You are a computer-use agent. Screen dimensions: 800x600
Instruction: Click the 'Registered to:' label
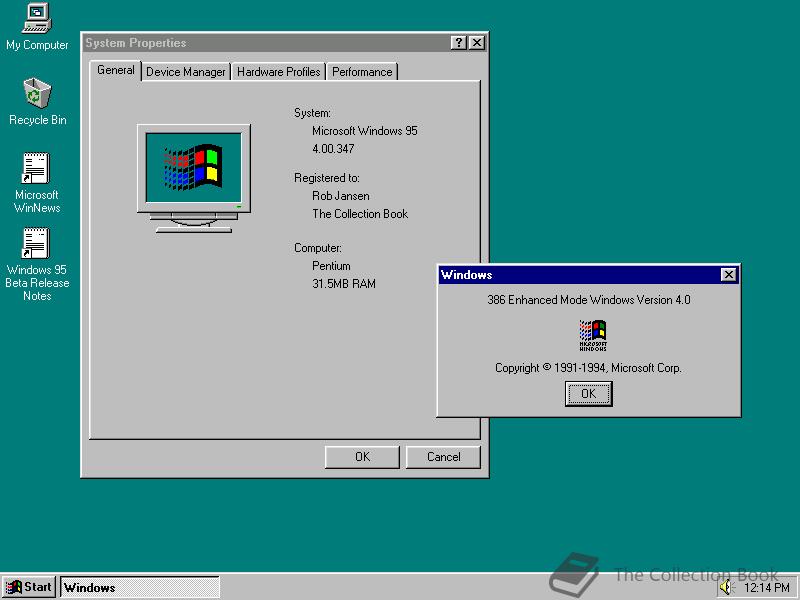click(327, 178)
